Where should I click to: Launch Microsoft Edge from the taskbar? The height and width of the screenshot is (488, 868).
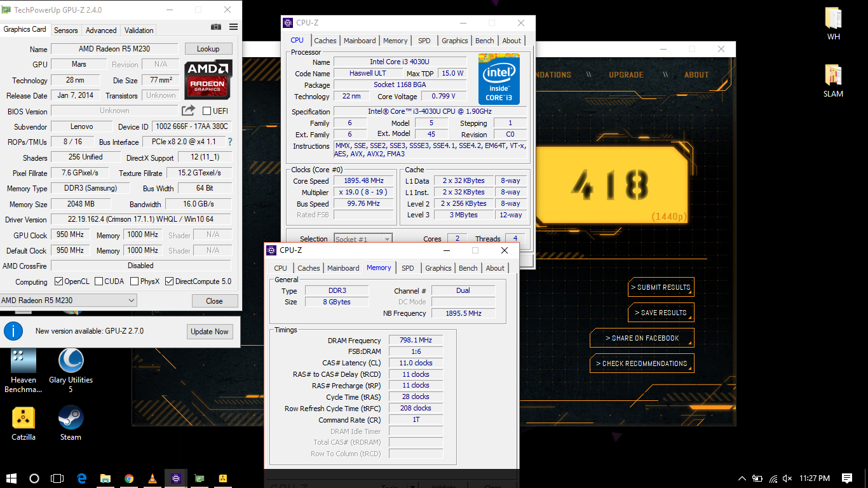(x=82, y=478)
